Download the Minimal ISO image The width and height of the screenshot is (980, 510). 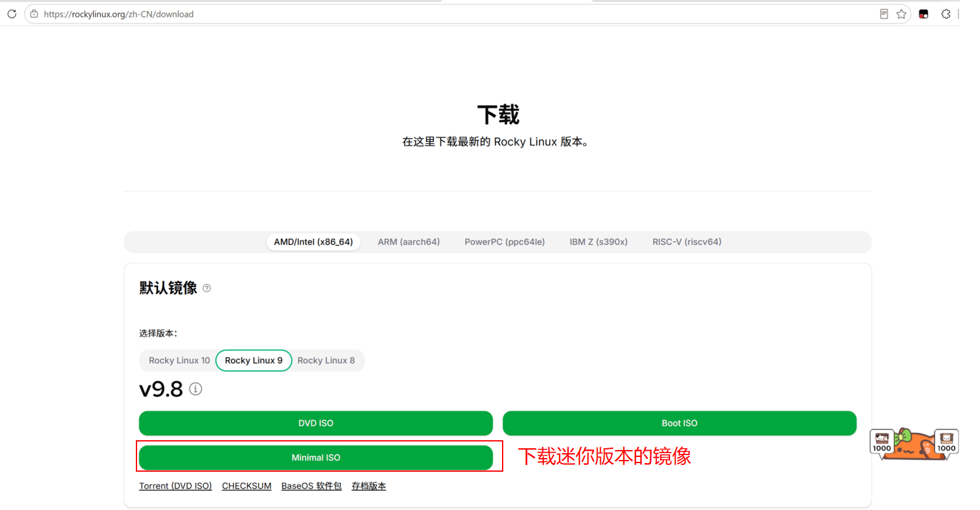pos(316,458)
